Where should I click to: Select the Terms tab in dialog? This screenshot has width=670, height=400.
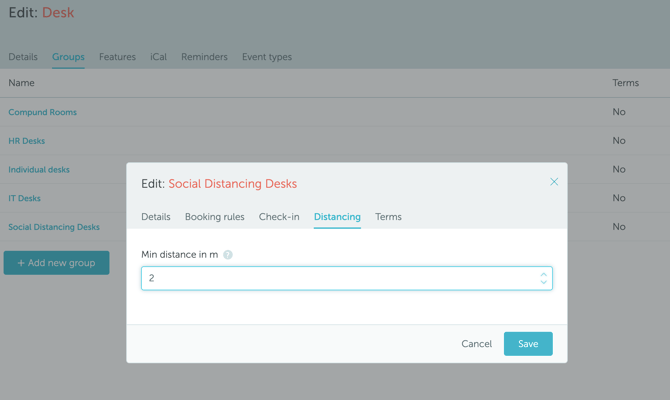point(388,217)
